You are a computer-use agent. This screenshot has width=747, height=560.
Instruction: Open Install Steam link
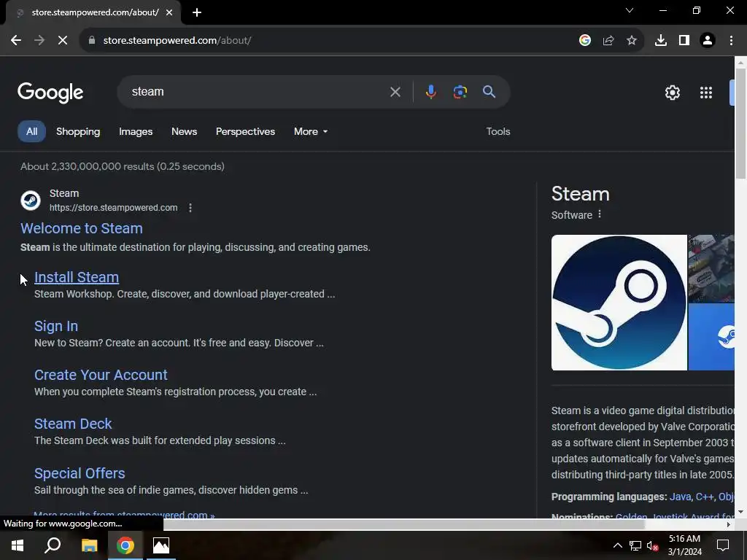coord(77,277)
